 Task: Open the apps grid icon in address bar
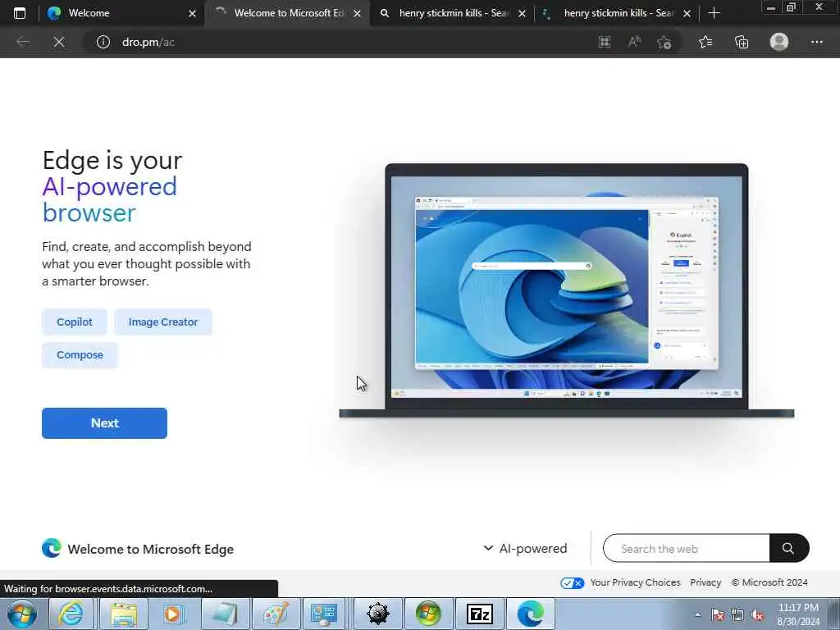[605, 42]
